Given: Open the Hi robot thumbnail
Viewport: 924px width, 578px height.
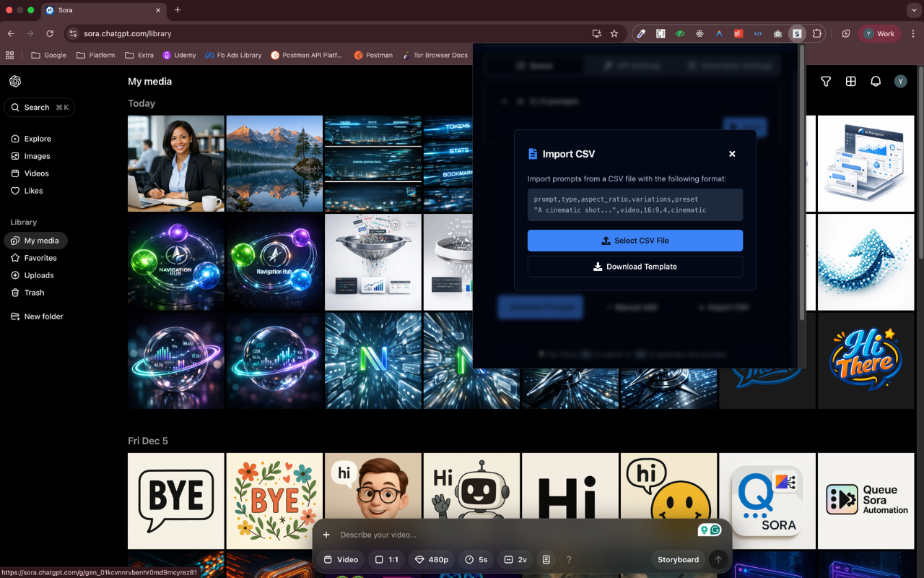Looking at the screenshot, I should 471,501.
